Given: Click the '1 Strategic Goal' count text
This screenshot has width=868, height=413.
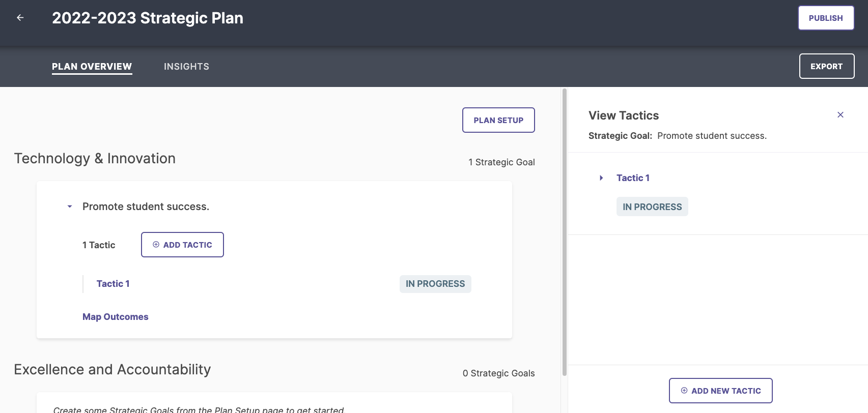Looking at the screenshot, I should (501, 162).
